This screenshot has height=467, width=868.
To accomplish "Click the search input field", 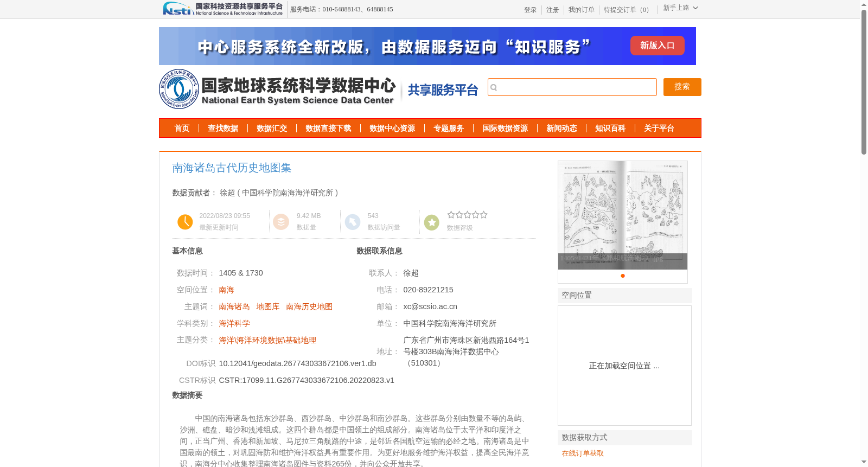I will [x=572, y=87].
